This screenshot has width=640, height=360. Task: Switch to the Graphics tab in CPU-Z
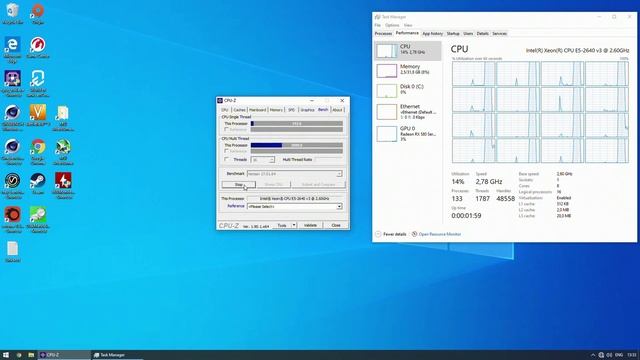307,110
